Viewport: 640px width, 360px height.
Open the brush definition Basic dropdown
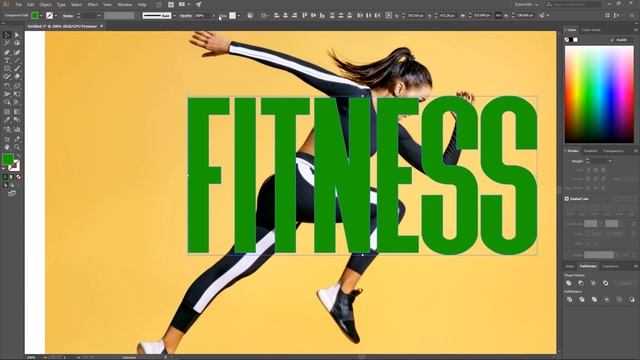pos(174,16)
